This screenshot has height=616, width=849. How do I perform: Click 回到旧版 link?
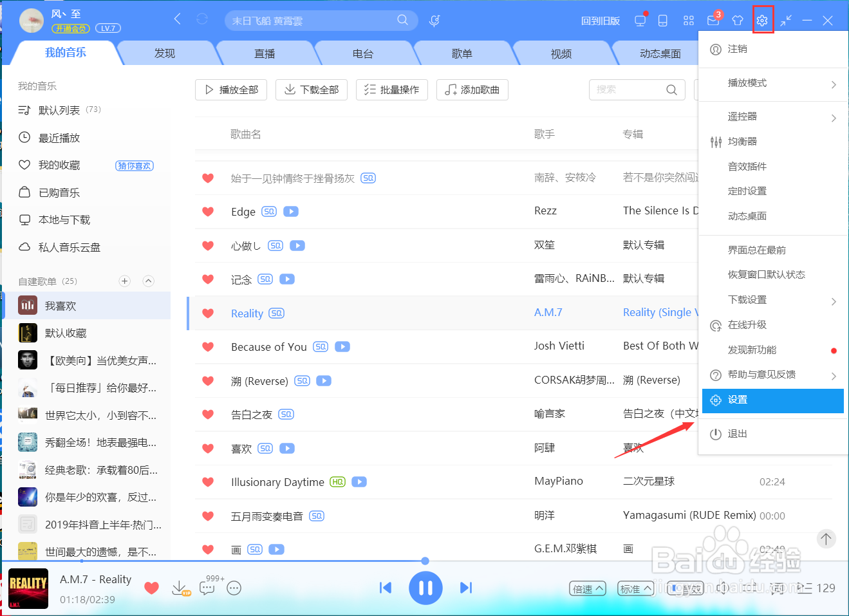[601, 21]
